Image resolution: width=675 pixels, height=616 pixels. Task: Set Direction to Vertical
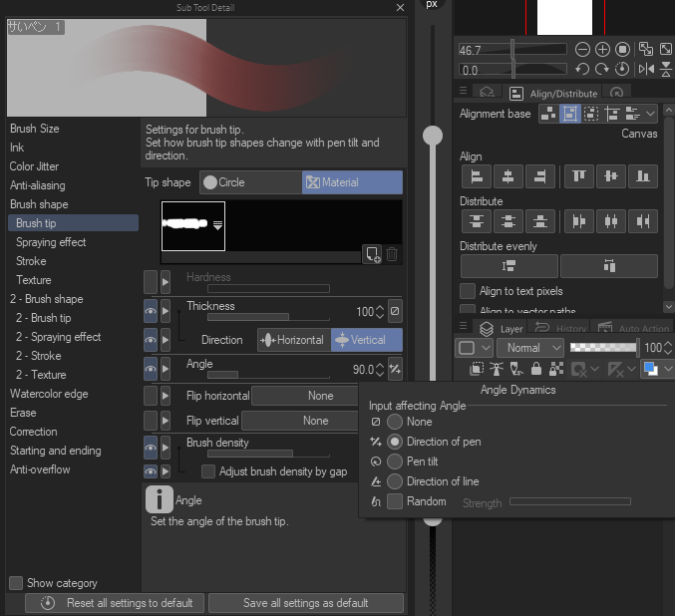[x=367, y=340]
